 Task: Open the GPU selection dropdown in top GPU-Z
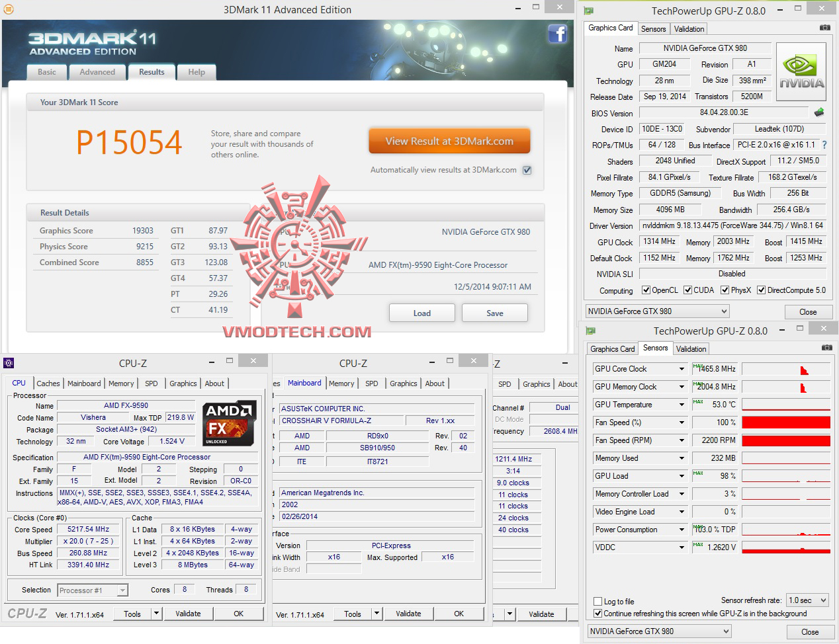(657, 311)
